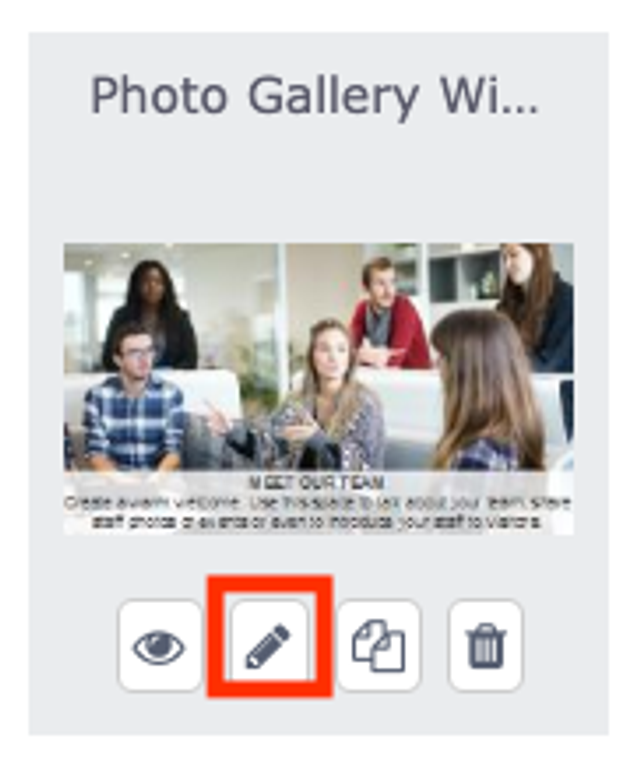The image size is (640, 763).
Task: Click the truncated 'Photo Gallery Wi...' title
Action: 314,96
